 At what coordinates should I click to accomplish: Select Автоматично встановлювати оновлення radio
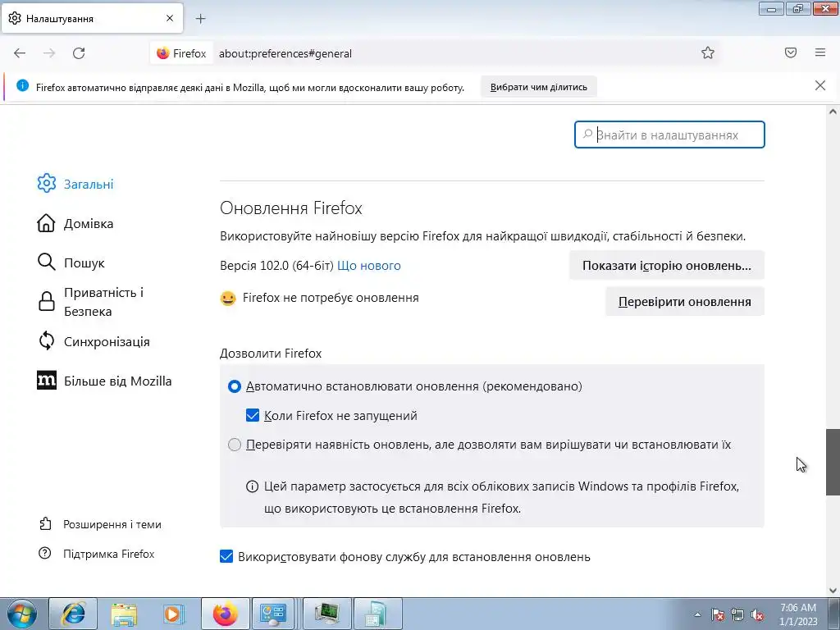coord(235,386)
